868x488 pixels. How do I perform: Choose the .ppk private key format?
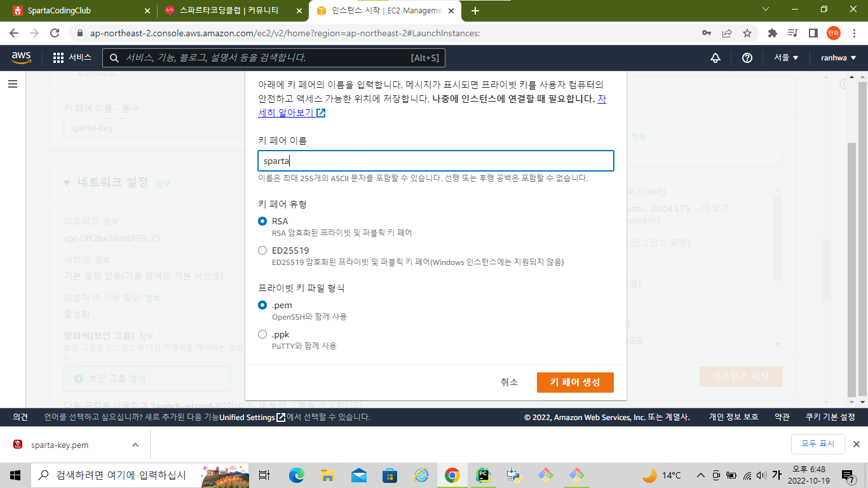[262, 334]
